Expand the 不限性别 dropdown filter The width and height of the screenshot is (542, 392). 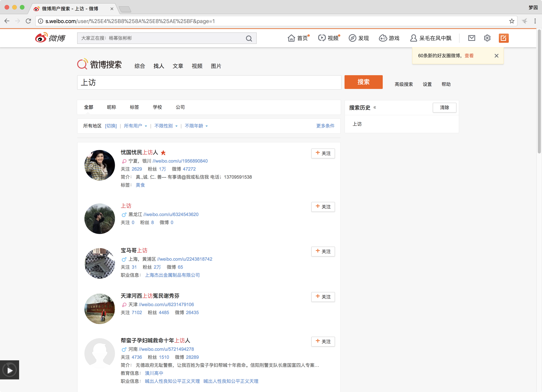[x=166, y=126]
